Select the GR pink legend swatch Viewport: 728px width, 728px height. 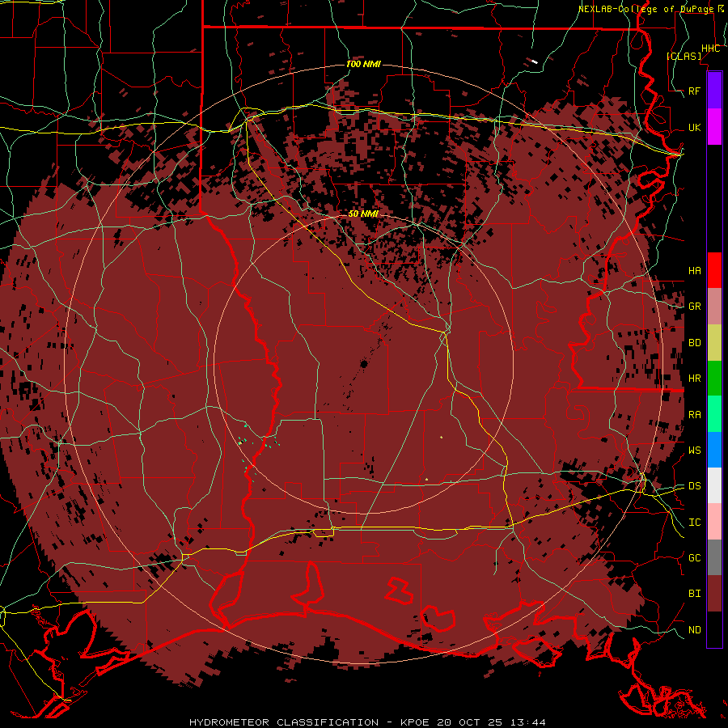(x=714, y=307)
